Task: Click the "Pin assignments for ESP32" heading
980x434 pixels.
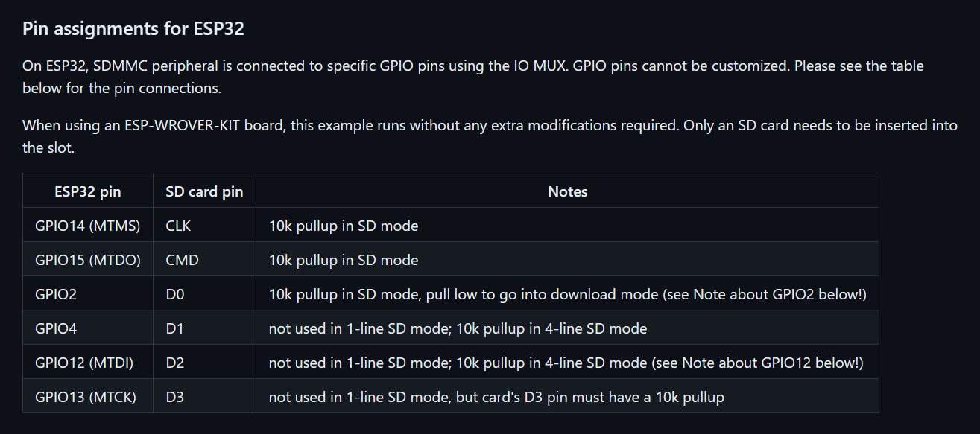Action: pyautogui.click(x=133, y=29)
